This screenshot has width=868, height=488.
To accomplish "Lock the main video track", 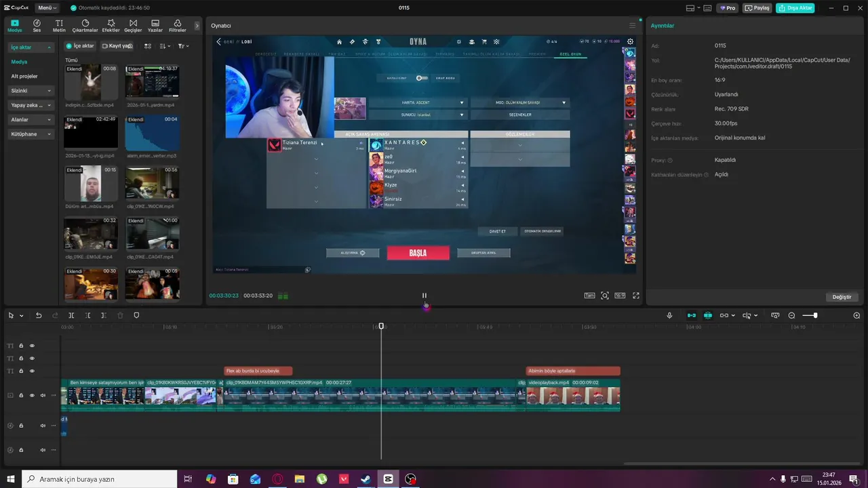I will pos(21,395).
